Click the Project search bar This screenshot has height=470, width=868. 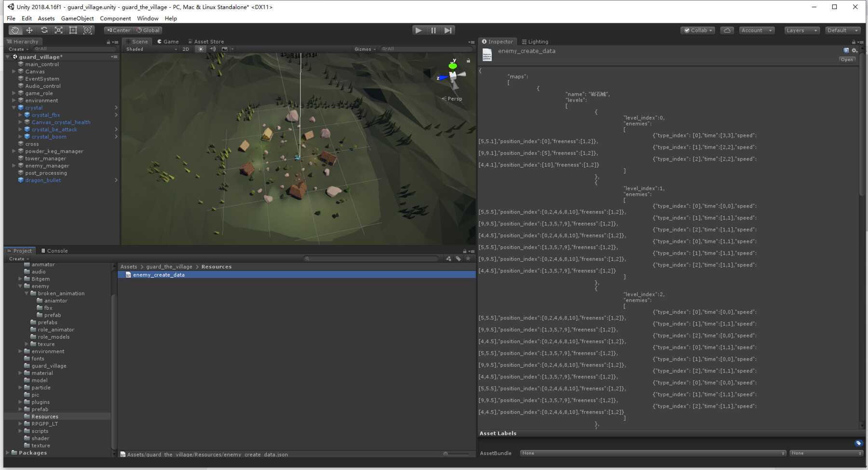[x=371, y=259]
